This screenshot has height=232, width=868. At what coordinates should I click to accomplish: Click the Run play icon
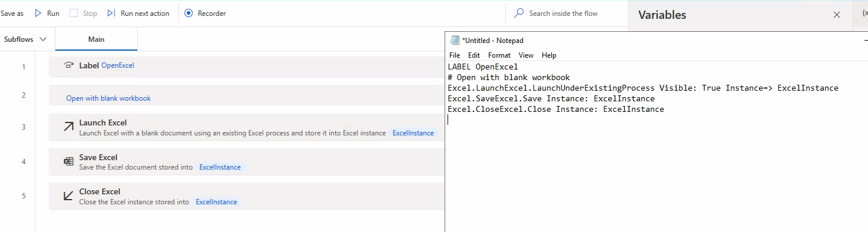coord(38,13)
